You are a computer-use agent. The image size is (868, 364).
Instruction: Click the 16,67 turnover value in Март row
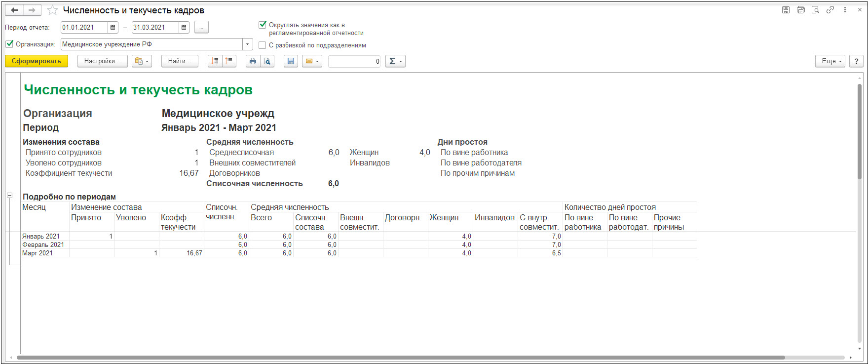182,253
